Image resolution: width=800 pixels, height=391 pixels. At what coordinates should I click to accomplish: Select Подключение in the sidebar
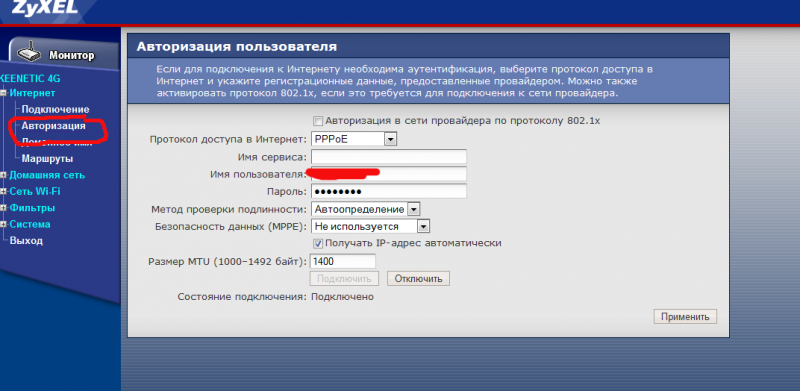tap(55, 109)
